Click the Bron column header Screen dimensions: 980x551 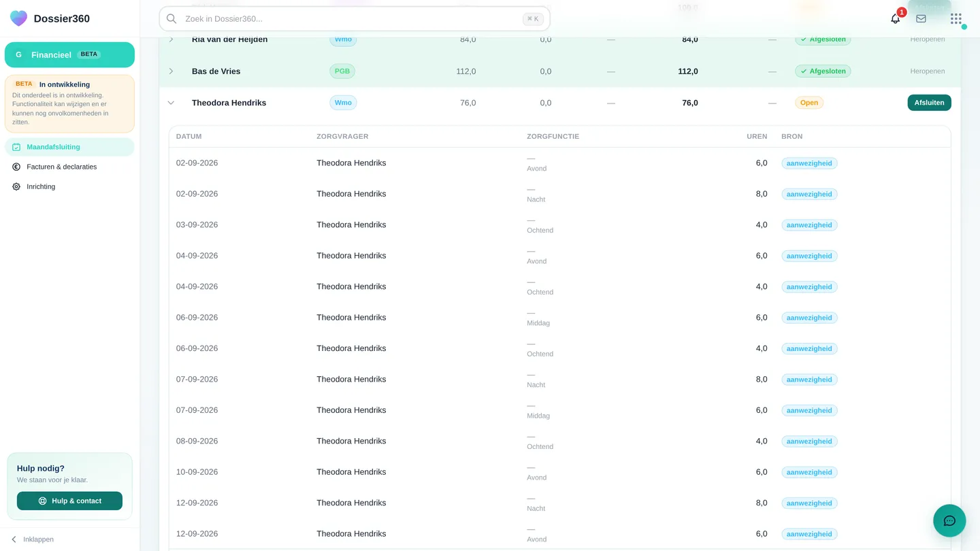tap(792, 136)
